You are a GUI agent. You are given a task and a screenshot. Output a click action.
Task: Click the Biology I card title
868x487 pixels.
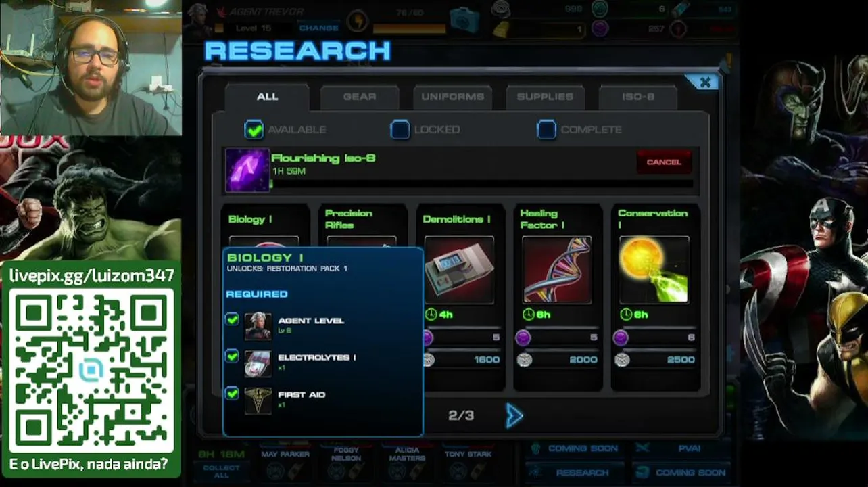click(x=250, y=219)
